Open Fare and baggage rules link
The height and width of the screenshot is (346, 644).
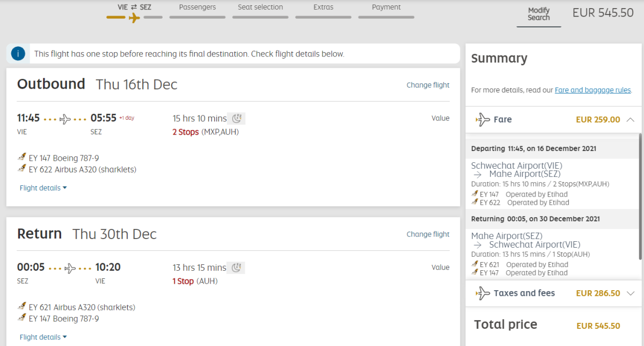[592, 90]
